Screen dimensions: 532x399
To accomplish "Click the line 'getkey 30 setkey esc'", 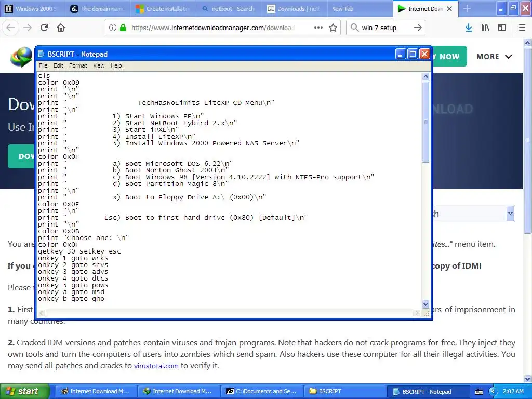I will [79, 251].
